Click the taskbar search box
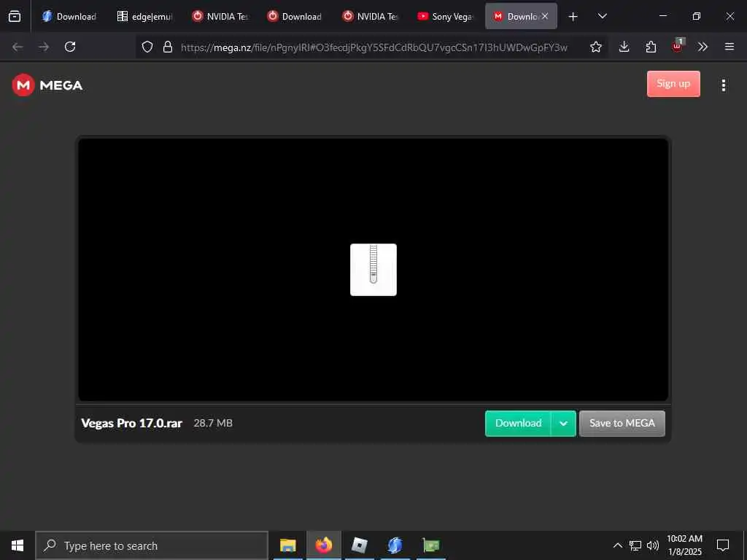Image resolution: width=747 pixels, height=560 pixels. click(152, 545)
